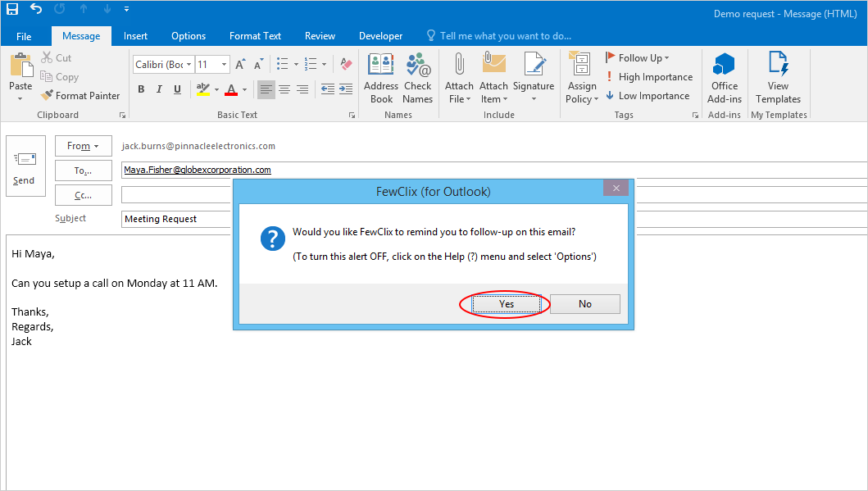Screen dimensions: 868x491
Task: Toggle underline formatting
Action: coord(177,89)
